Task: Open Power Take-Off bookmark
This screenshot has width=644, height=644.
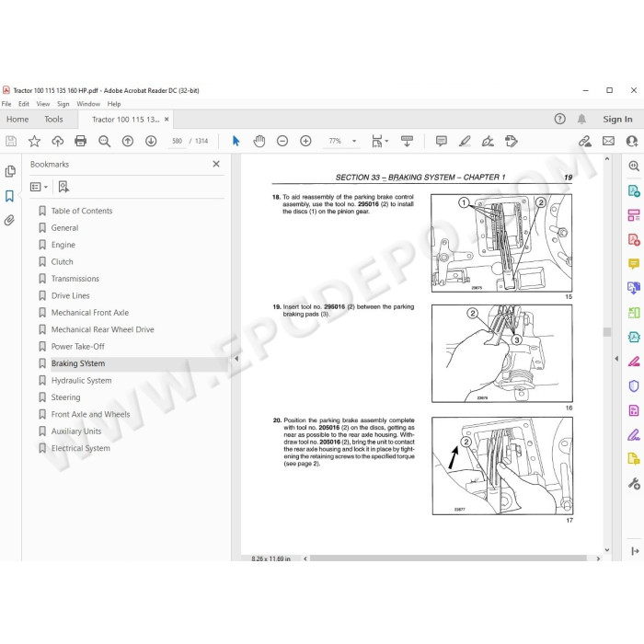Action: pyautogui.click(x=78, y=346)
